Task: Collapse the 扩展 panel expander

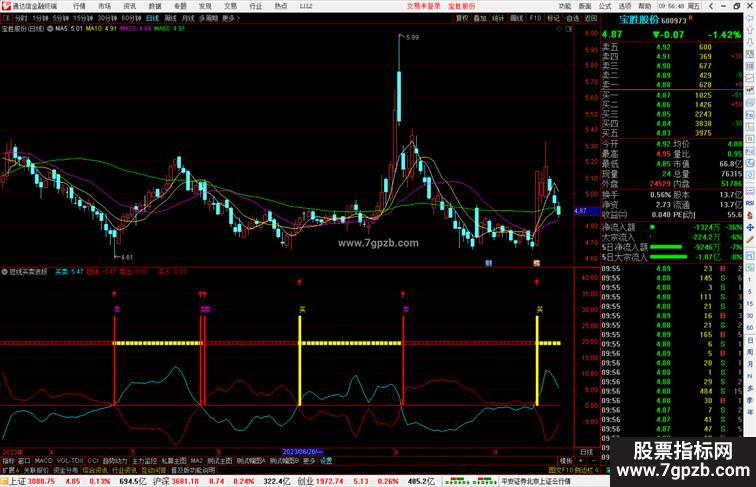Action: pos(10,470)
